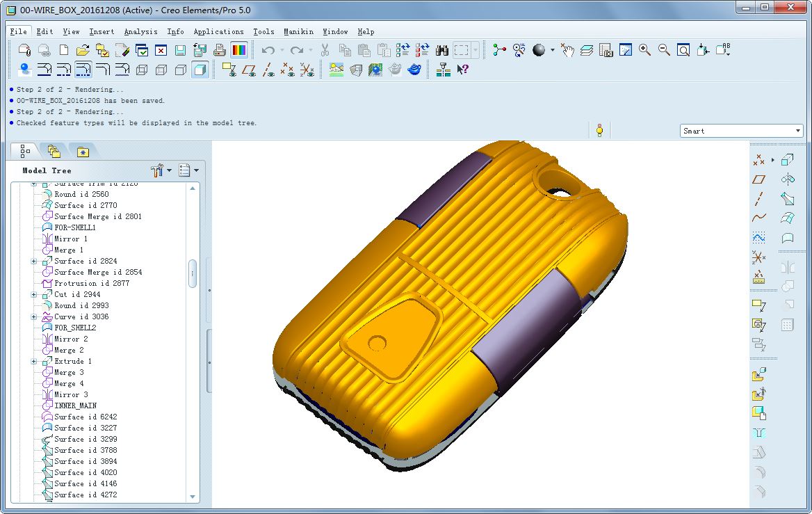Click the Zoom Out magnifier icon
The height and width of the screenshot is (514, 812).
point(664,50)
